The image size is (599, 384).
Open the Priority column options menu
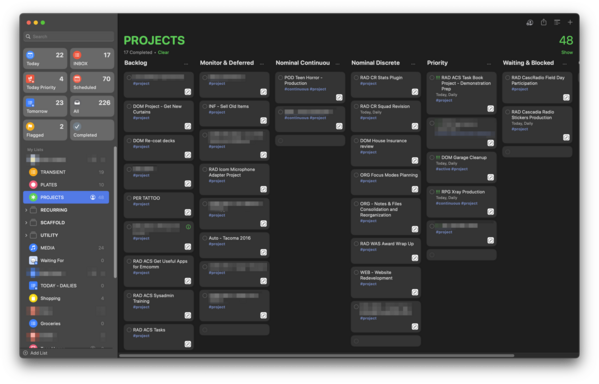click(x=489, y=64)
